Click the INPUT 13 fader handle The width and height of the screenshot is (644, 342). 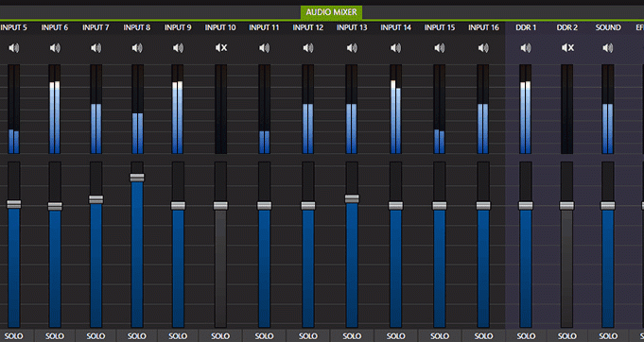[352, 199]
